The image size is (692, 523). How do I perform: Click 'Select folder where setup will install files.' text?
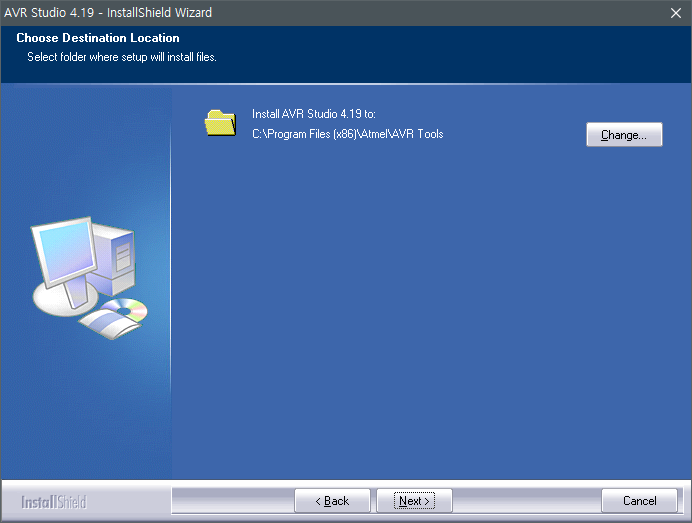122,57
